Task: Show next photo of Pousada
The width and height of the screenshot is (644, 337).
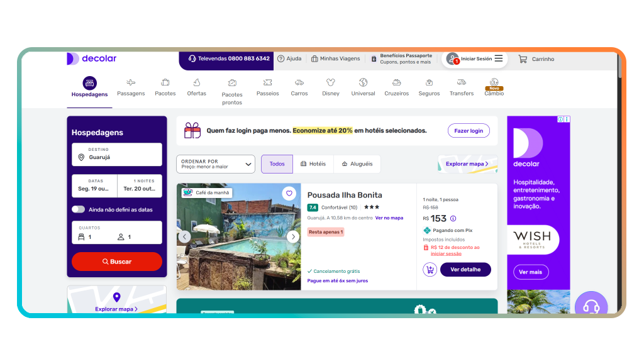Action: pyautogui.click(x=293, y=237)
